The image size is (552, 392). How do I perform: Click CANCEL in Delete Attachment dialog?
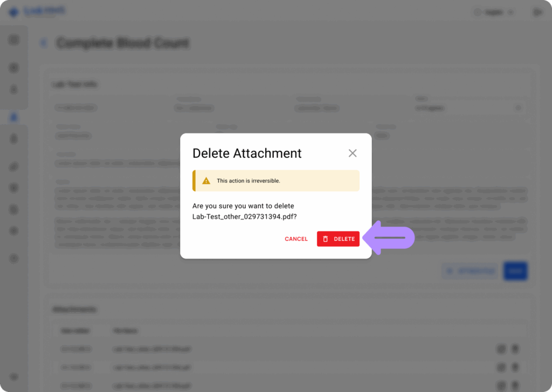point(296,239)
